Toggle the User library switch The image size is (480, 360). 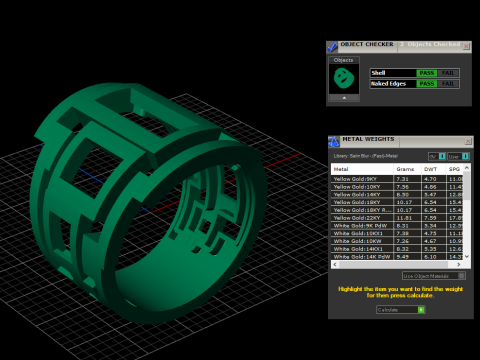click(458, 156)
